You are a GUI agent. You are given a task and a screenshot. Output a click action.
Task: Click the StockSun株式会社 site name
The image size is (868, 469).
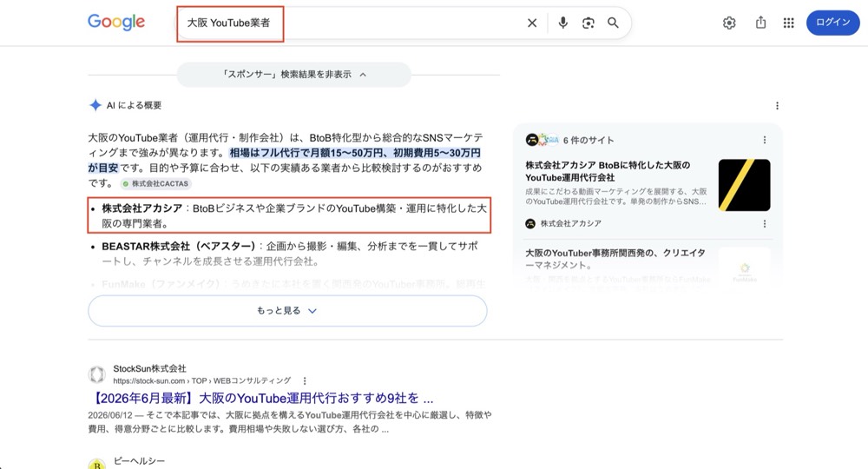[149, 368]
